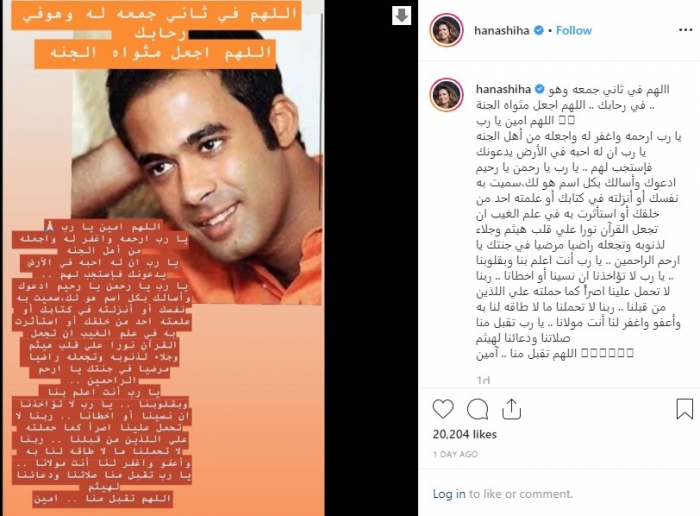Open comments with the speech bubble icon
This screenshot has height=516, width=700.
click(477, 409)
